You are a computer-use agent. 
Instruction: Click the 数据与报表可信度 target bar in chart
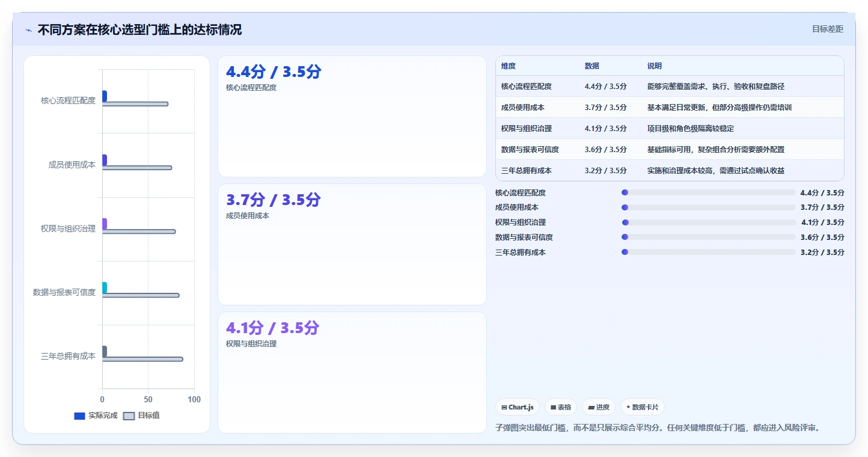click(x=141, y=295)
